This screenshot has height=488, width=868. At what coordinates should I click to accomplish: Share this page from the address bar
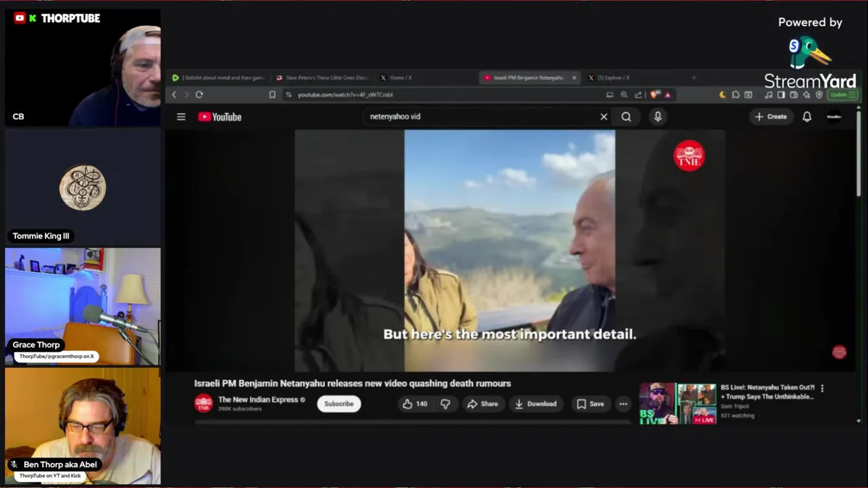(638, 95)
